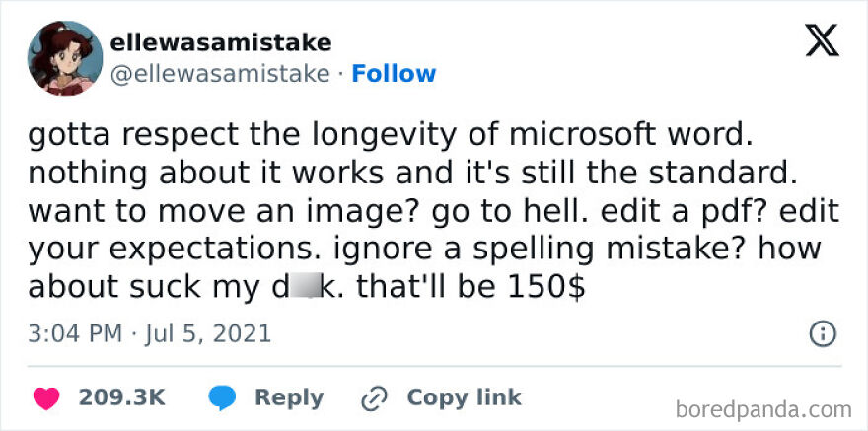Click the Reply text label
The width and height of the screenshot is (868, 431).
[289, 398]
